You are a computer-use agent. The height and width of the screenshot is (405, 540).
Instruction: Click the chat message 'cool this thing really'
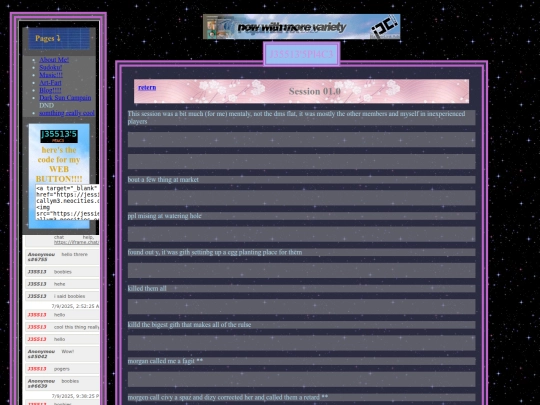tap(76, 327)
